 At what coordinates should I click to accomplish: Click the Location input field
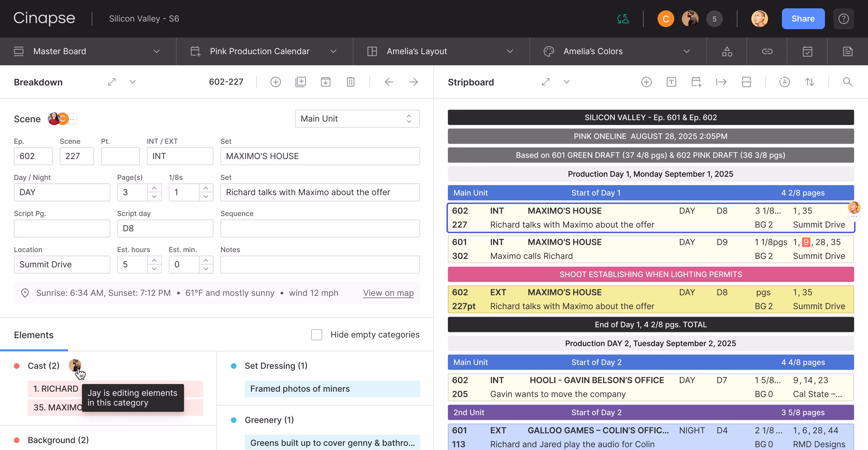[x=62, y=265]
